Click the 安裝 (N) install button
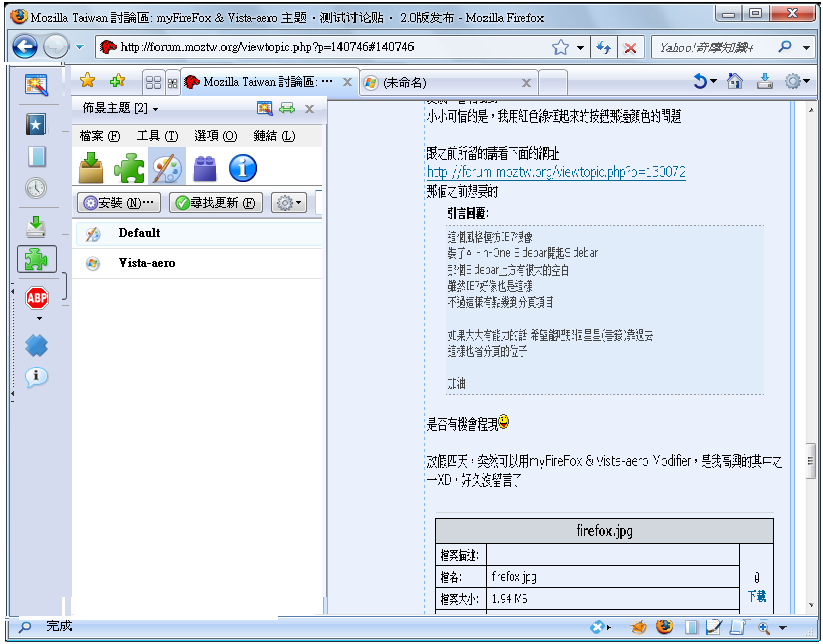 click(x=120, y=203)
